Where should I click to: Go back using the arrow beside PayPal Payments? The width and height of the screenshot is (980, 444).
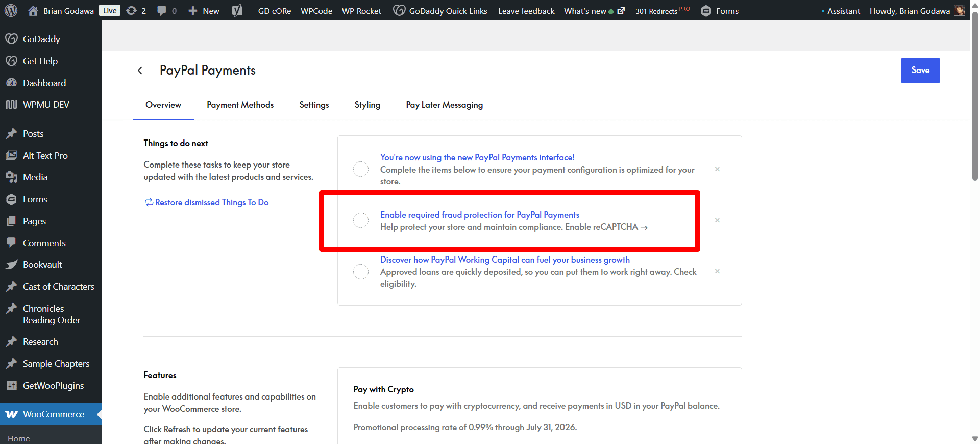tap(140, 71)
